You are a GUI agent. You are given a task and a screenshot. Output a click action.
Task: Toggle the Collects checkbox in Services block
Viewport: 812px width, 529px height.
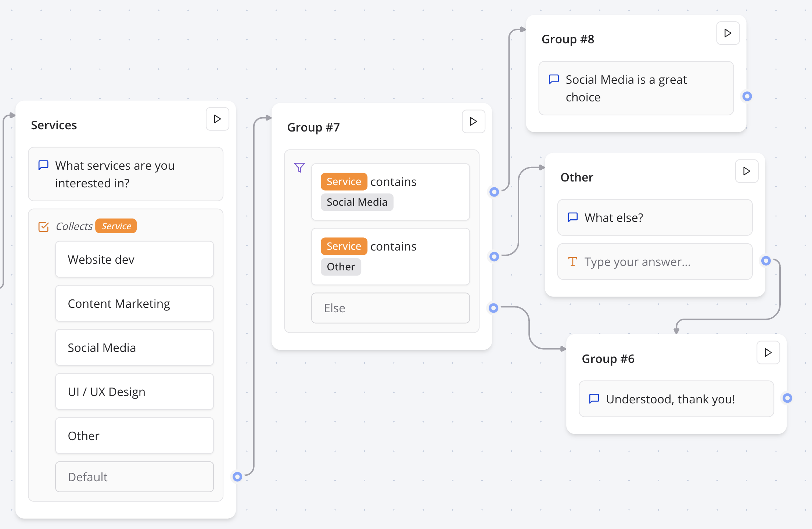coord(44,227)
